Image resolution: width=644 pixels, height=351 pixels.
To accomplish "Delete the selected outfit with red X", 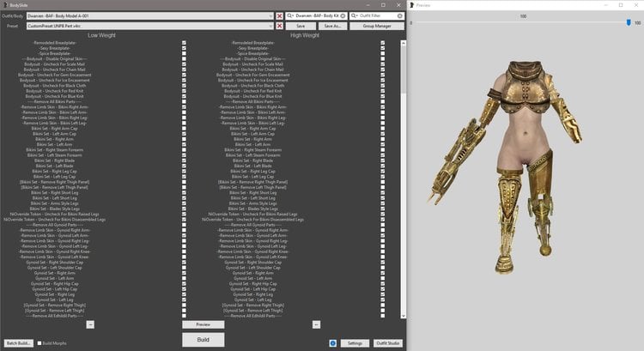I will (x=279, y=16).
